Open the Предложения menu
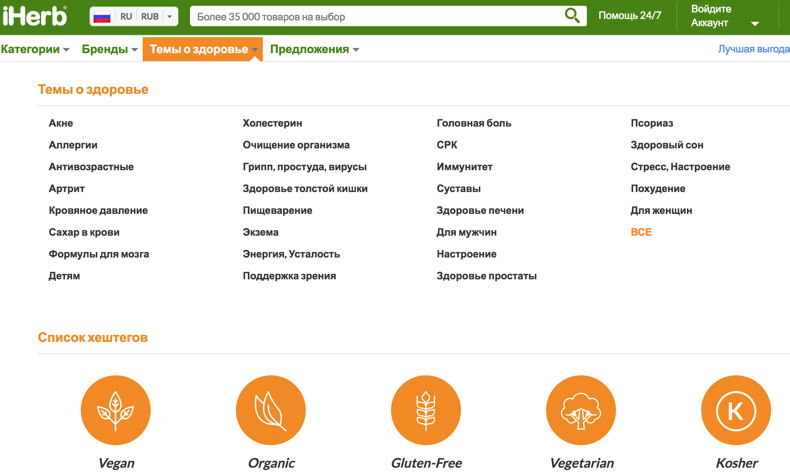Image resolution: width=790 pixels, height=475 pixels. [314, 49]
